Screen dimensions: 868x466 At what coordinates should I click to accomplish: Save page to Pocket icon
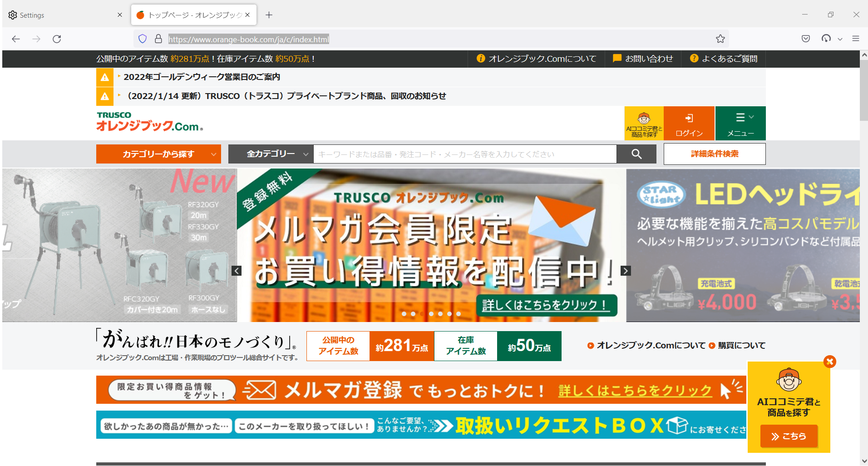(806, 39)
